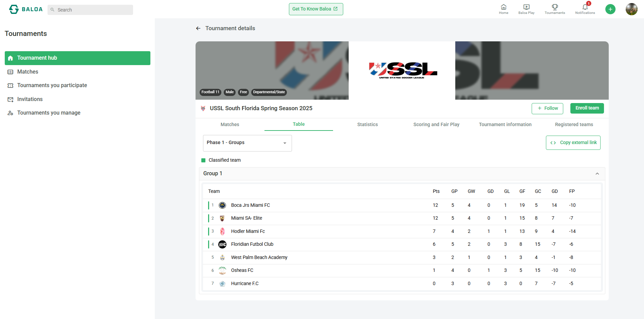Open Tournaments you manage
This screenshot has height=319, width=644.
click(x=77, y=113)
